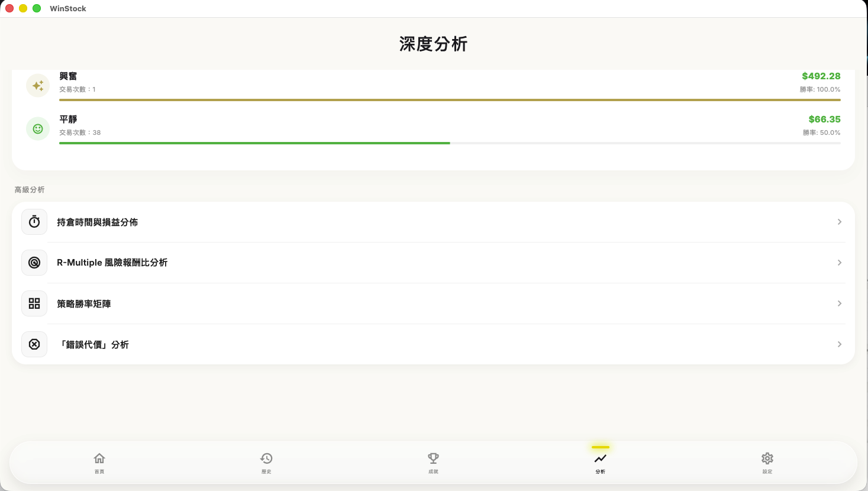The height and width of the screenshot is (491, 868).
Task: Click the target icon for R-Multiple analysis
Action: coord(34,263)
